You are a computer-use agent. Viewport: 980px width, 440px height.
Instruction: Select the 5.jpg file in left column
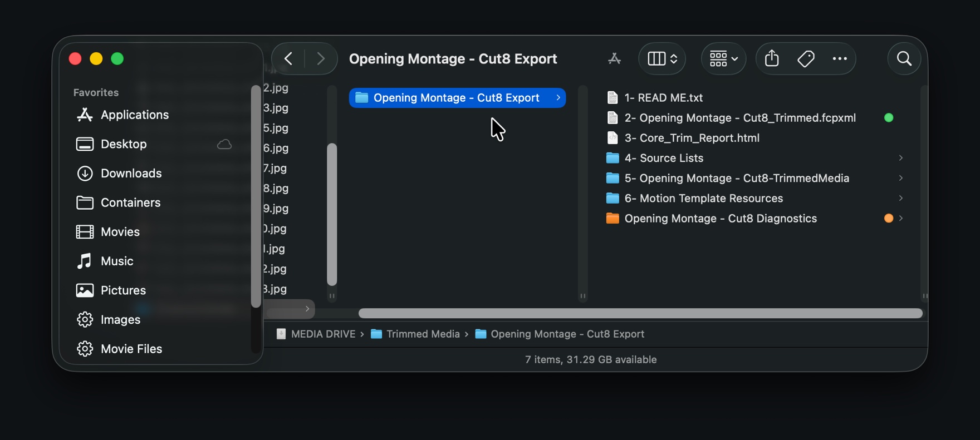(276, 128)
